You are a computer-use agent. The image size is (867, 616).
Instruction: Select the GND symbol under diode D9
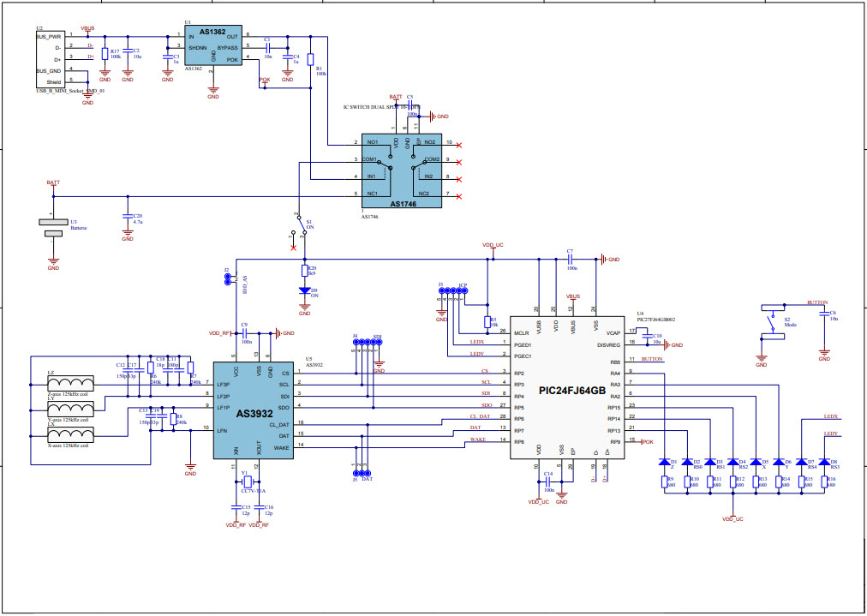tap(303, 307)
